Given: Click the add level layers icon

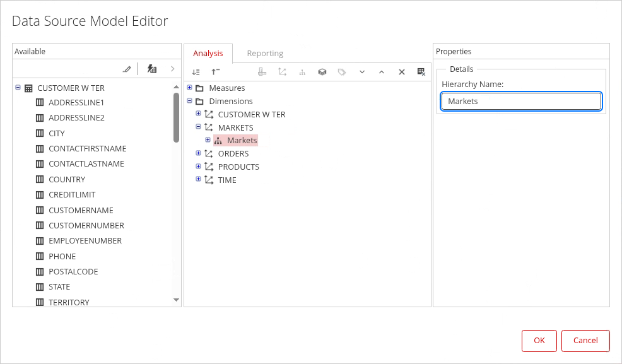Looking at the screenshot, I should coord(322,72).
